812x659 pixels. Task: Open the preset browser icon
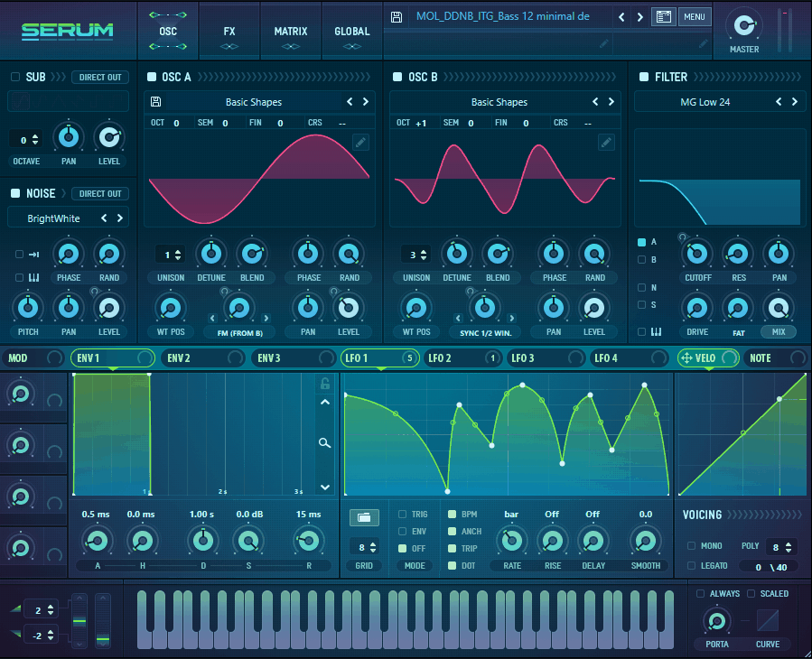point(663,16)
